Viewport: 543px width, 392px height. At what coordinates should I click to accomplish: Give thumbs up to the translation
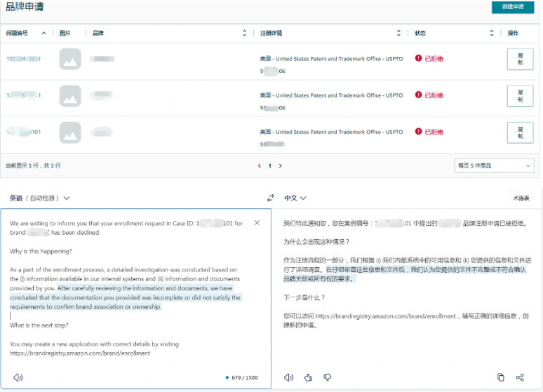pyautogui.click(x=308, y=377)
